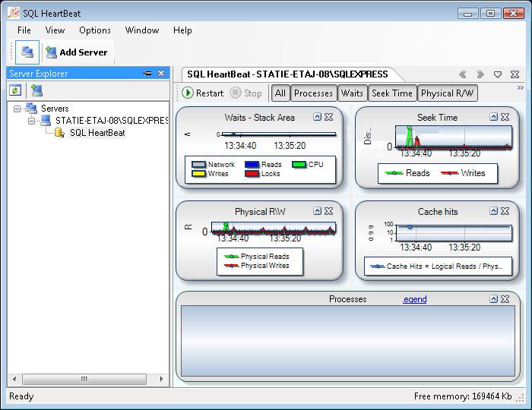Click the SQL HeartBeat title bar app icon

14,13
